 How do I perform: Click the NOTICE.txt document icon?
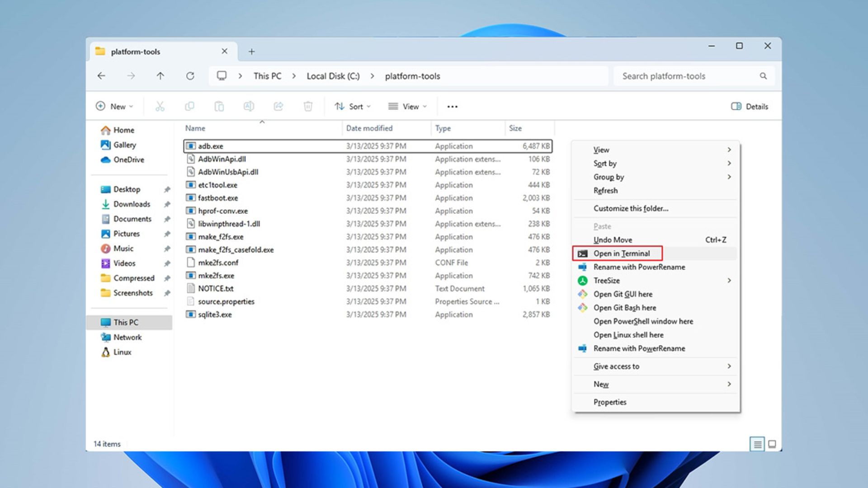click(x=191, y=288)
